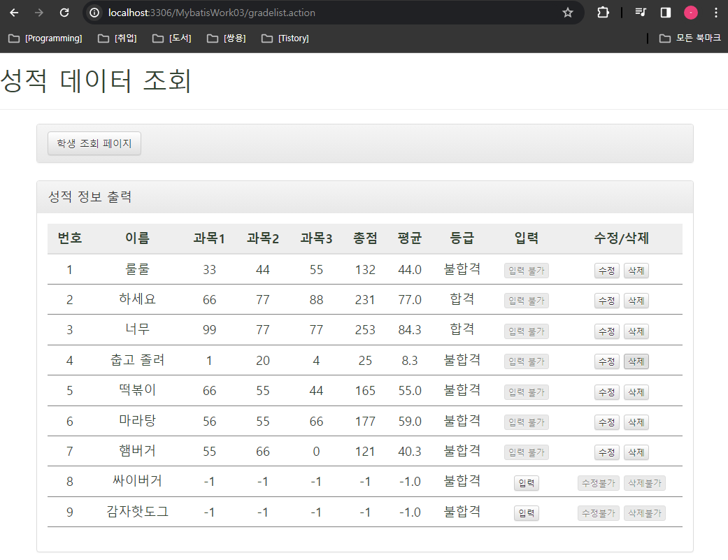Click the 수정/삭제 column header
The height and width of the screenshot is (560, 728).
point(621,238)
